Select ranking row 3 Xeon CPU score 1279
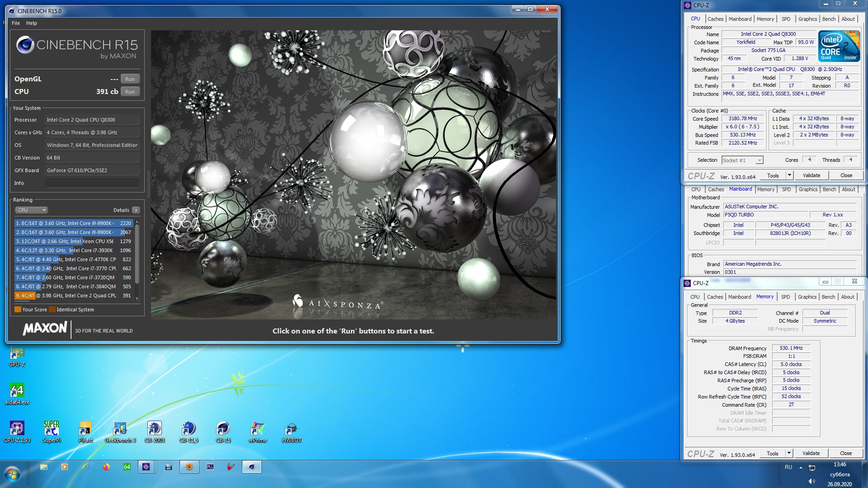 [x=73, y=241]
